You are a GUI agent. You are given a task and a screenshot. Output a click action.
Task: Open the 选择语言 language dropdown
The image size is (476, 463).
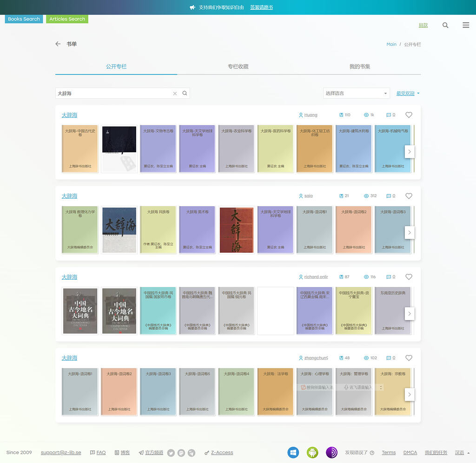(356, 94)
